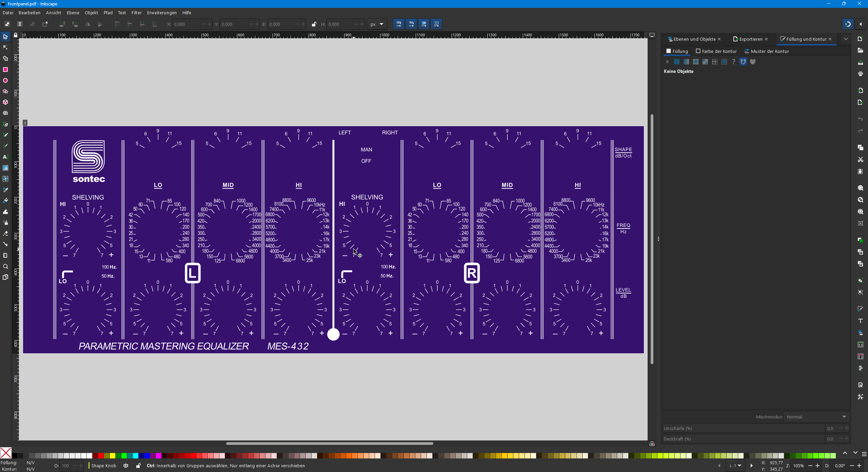Screen dimensions: 868x472
Task: Switch to Muster der Kontur tab
Action: pos(767,51)
